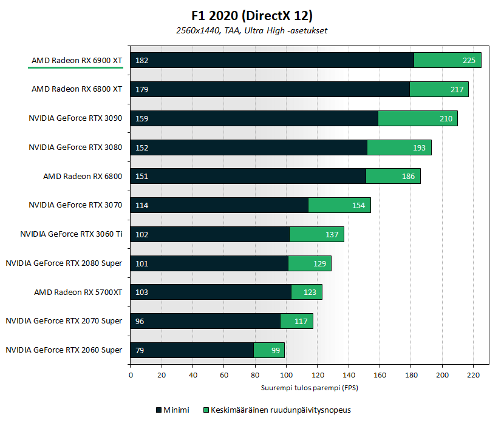Viewport: 504px width, 423px height.
Task: Click the x-axis tick label 120
Action: (x=318, y=375)
